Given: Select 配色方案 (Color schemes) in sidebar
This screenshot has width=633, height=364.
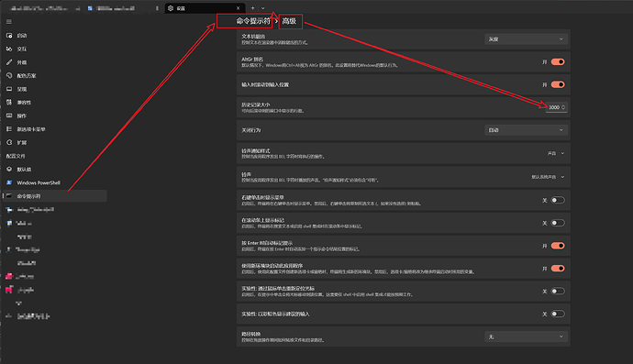Looking at the screenshot, I should [x=53, y=76].
